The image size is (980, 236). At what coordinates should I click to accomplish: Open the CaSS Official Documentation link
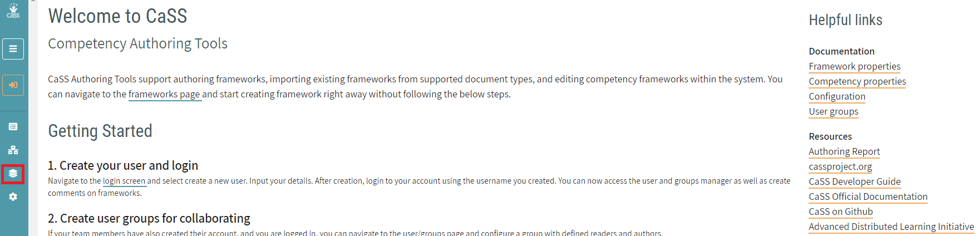[868, 196]
